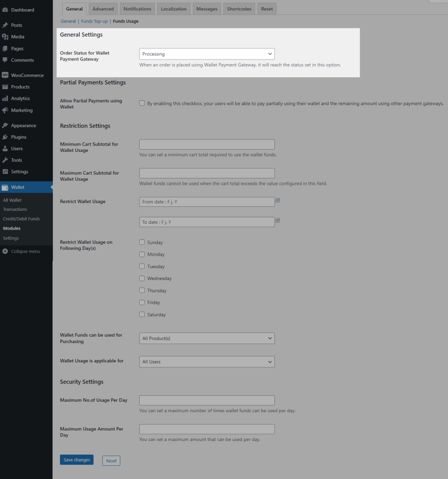The image size is (448, 479).
Task: Open Credit/Debit Funds submenu item
Action: [21, 219]
